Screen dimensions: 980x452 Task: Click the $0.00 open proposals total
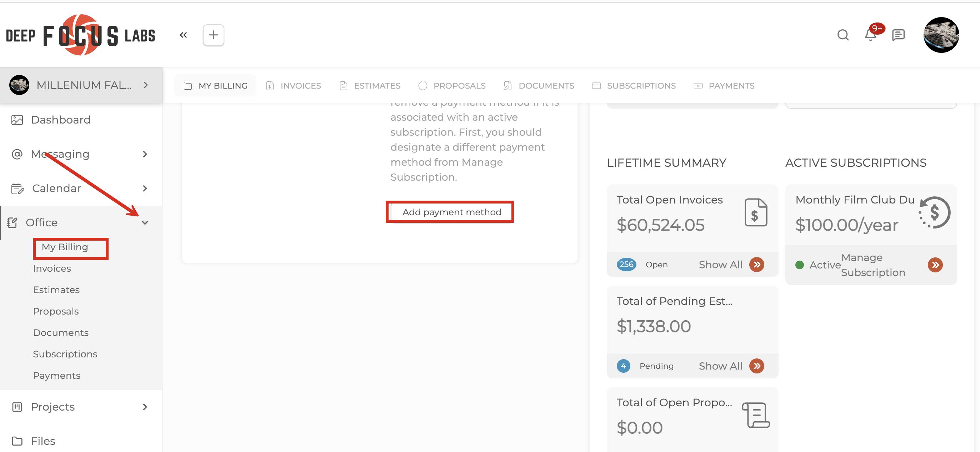(x=640, y=428)
